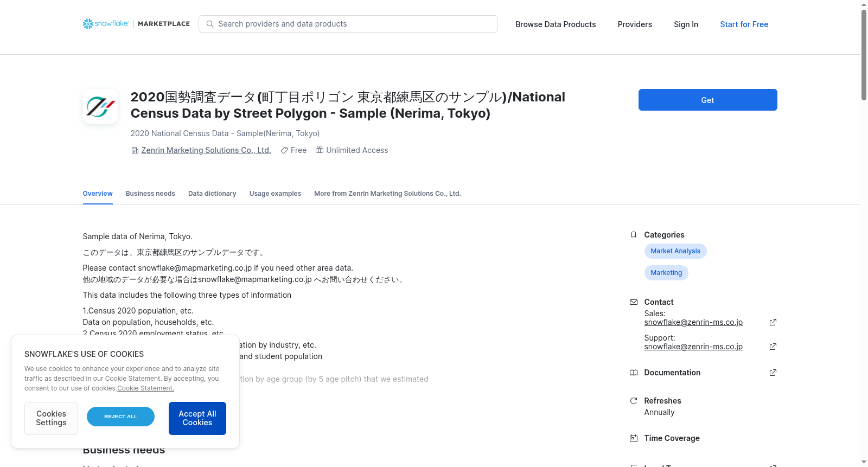The height and width of the screenshot is (467, 868).
Task: Open the Sales email external link icon
Action: (x=773, y=322)
